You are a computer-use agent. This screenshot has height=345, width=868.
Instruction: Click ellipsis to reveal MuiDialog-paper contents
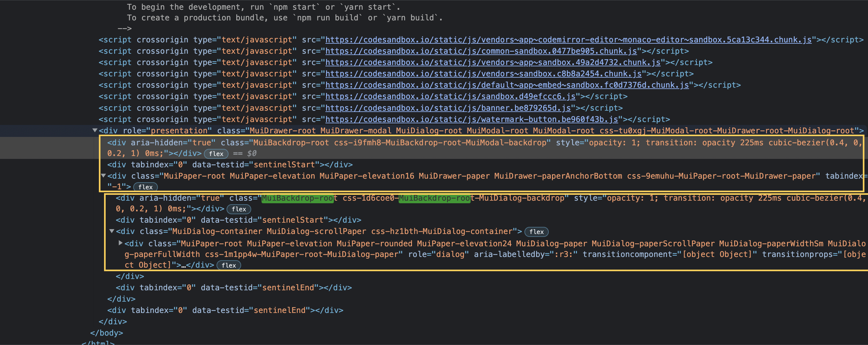click(x=183, y=265)
